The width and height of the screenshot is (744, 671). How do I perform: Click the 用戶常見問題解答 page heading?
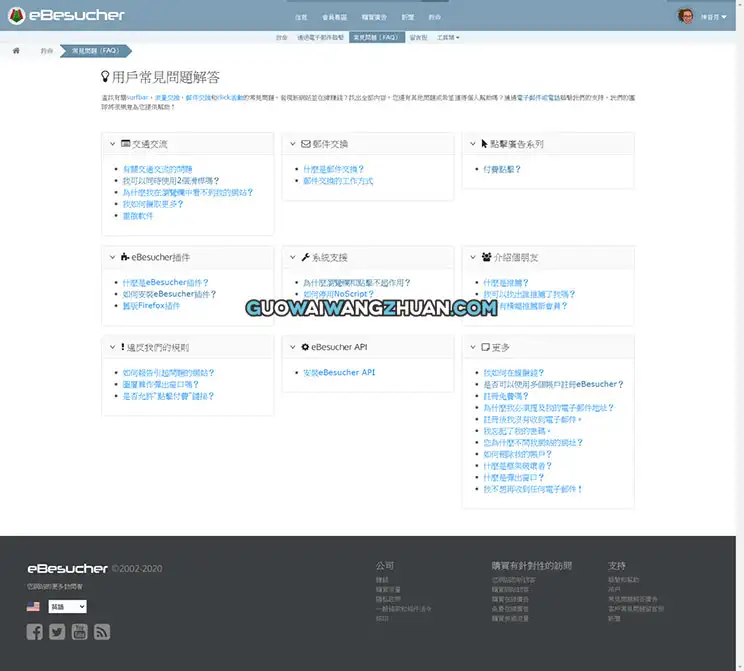(x=166, y=77)
